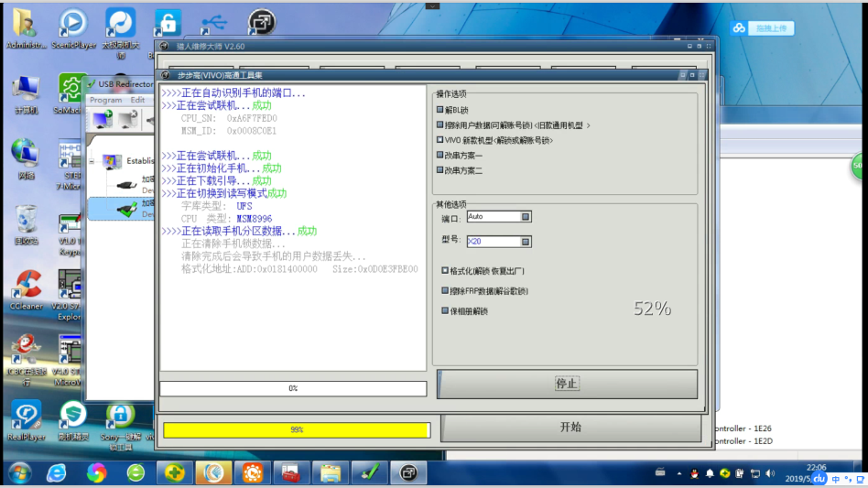868x488 pixels.
Task: Open 太极刷机大师 desktop shortcut
Action: click(x=121, y=33)
